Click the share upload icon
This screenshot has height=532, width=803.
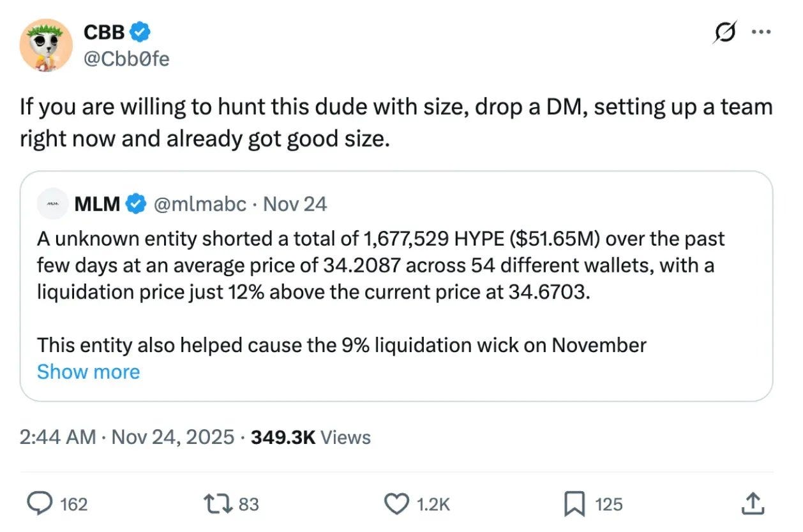tap(752, 504)
